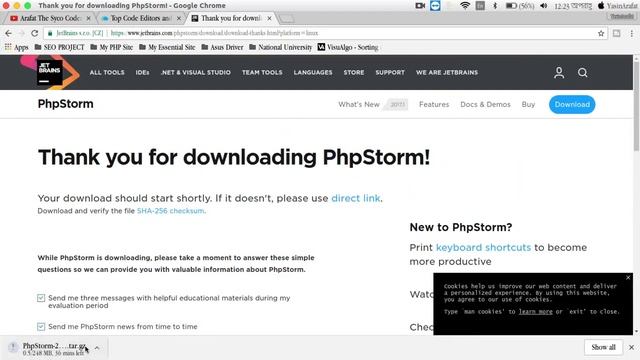Click the PhpStorm download file icon
This screenshot has width=640, height=360.
coord(13,348)
